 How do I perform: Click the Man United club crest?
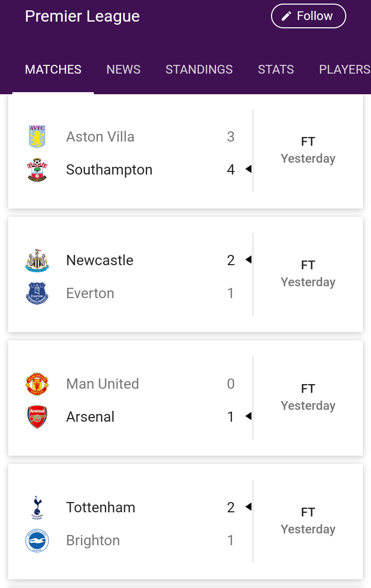click(x=37, y=384)
